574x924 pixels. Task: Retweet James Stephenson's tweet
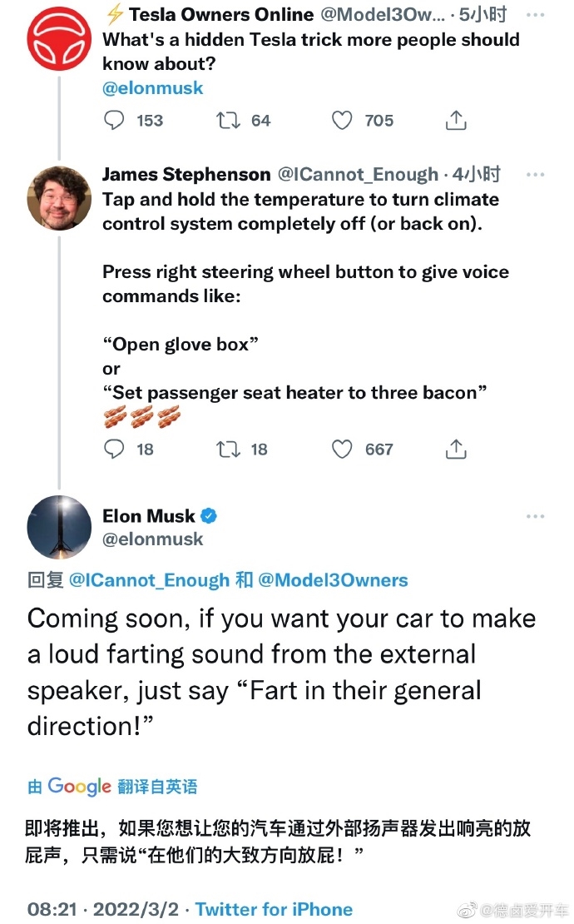click(x=228, y=450)
